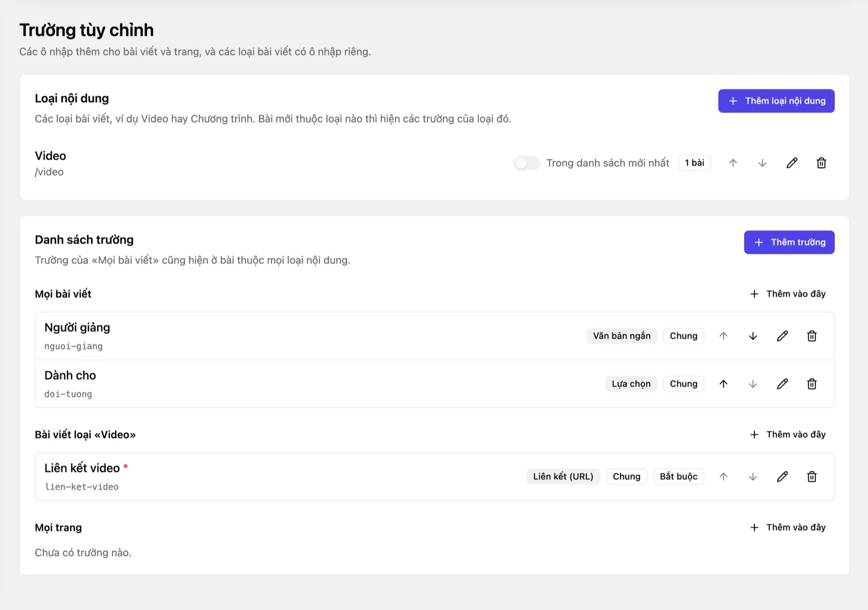Click the Liên kết video field name
The height and width of the screenshot is (610, 868).
[82, 468]
